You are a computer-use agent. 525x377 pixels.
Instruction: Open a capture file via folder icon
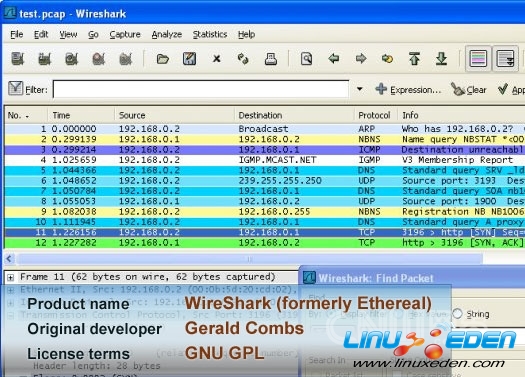point(163,59)
